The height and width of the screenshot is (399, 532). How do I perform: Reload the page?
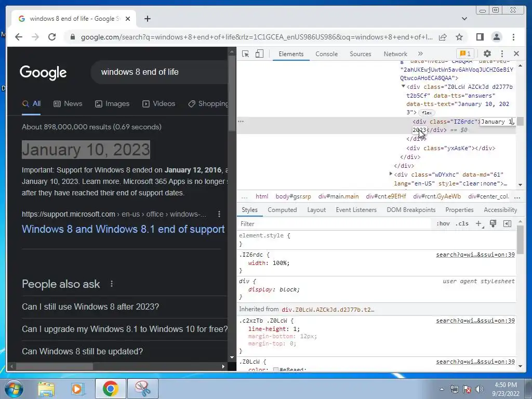pos(52,37)
